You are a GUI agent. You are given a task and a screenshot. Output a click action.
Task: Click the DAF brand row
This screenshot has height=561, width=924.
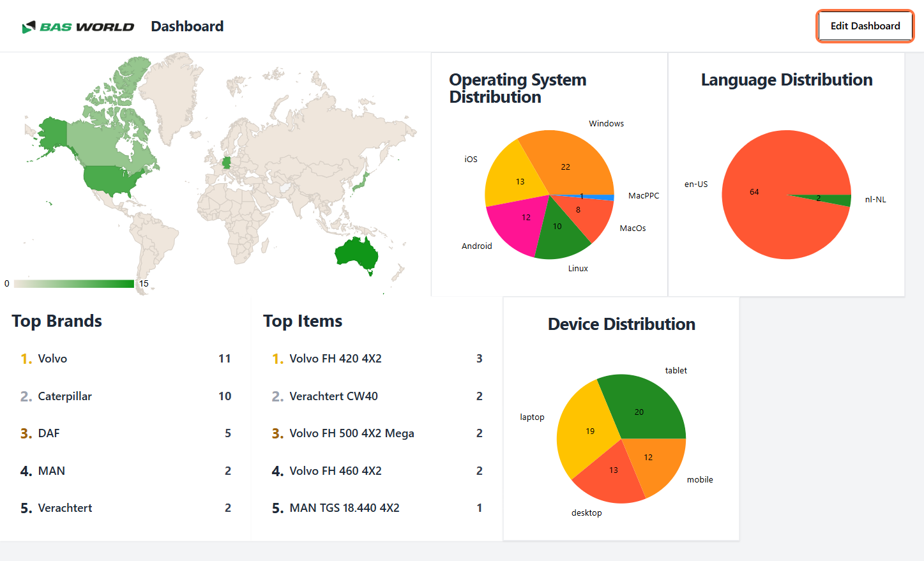125,433
